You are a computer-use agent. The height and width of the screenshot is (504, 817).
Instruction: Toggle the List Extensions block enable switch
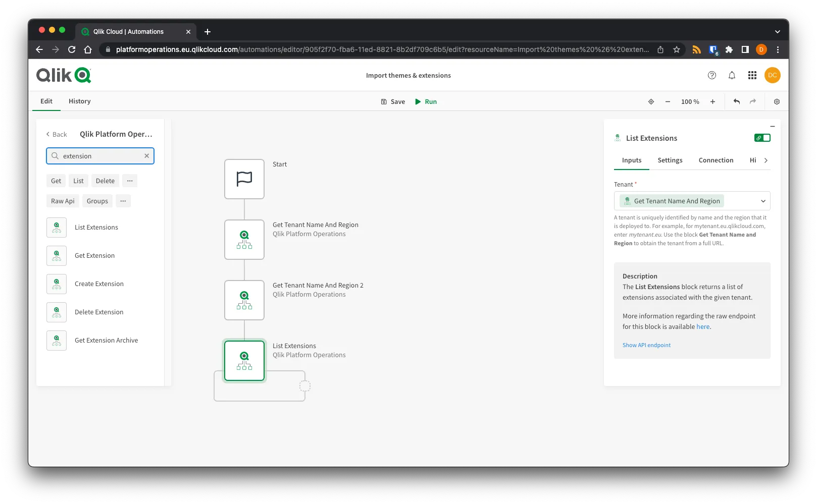[x=762, y=138]
